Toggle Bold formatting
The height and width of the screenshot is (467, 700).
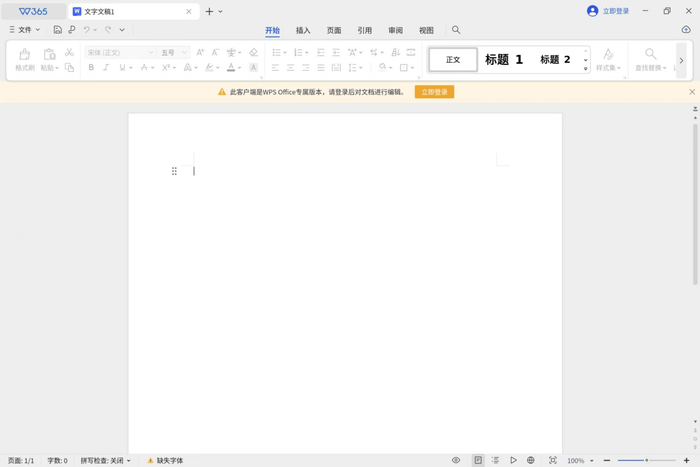tap(91, 68)
